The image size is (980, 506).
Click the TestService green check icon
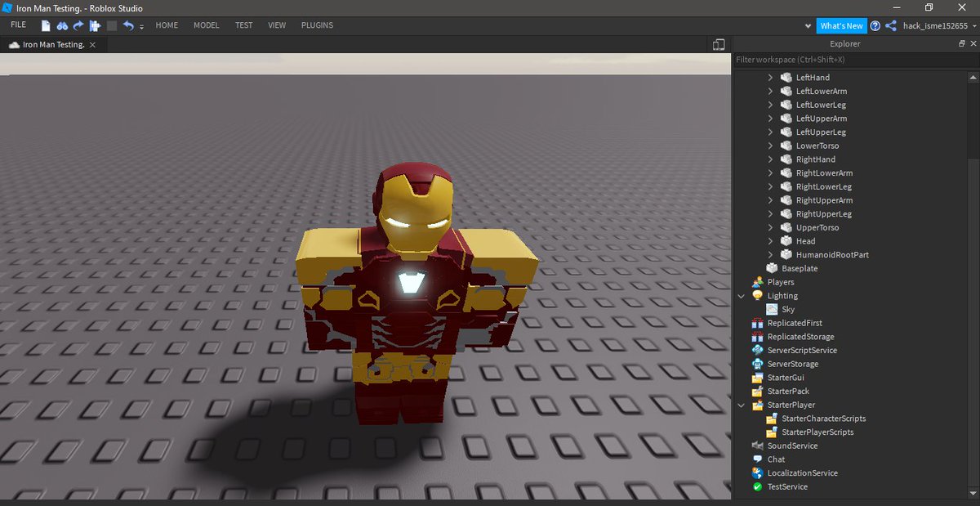[x=757, y=486]
